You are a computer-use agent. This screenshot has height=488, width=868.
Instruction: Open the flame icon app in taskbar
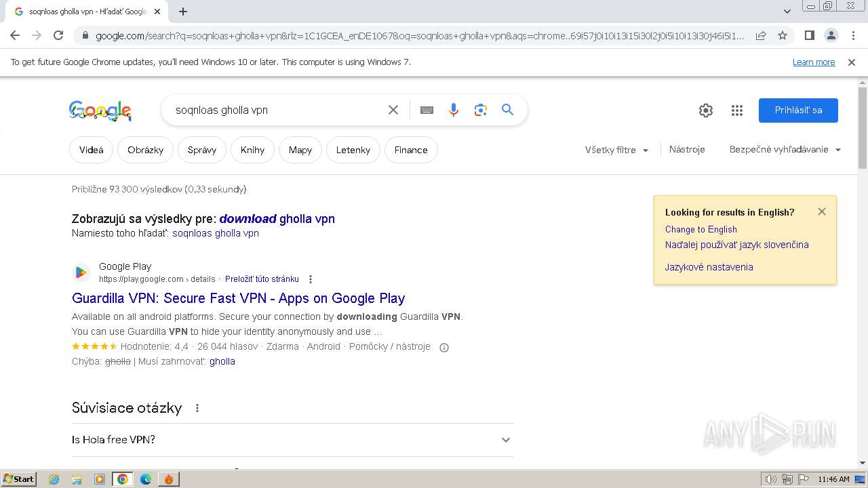click(169, 479)
